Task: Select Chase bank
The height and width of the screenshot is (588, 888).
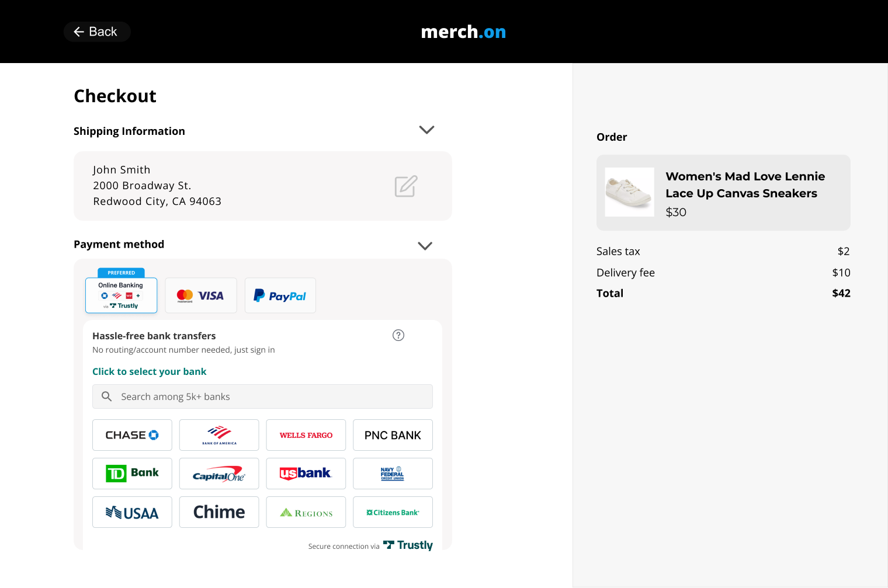Action: [132, 435]
